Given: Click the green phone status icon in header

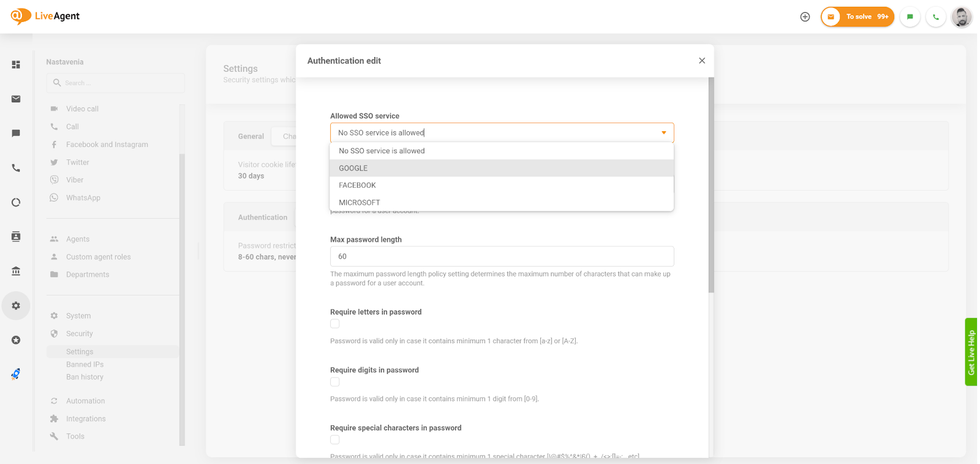Looking at the screenshot, I should click(936, 17).
